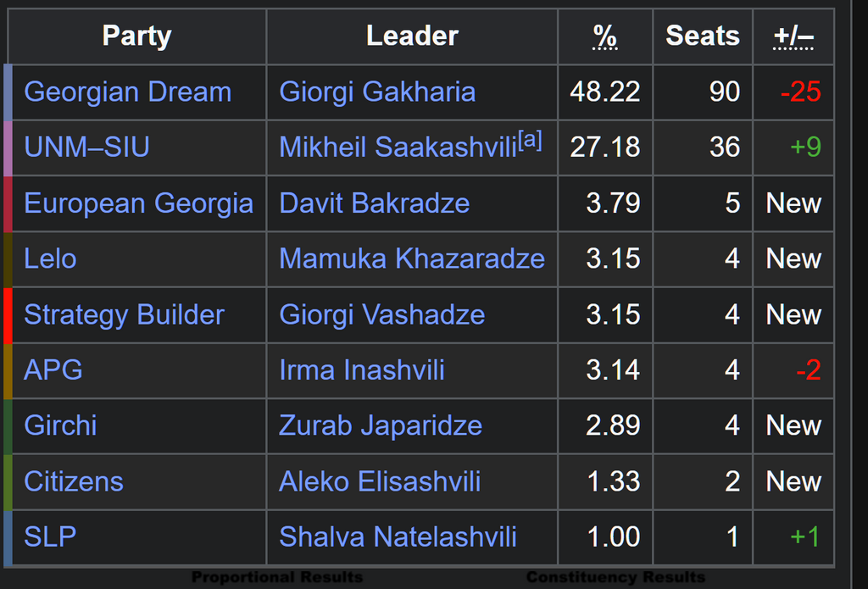Open the Shalva Natelashvili link
868x589 pixels.
[398, 536]
